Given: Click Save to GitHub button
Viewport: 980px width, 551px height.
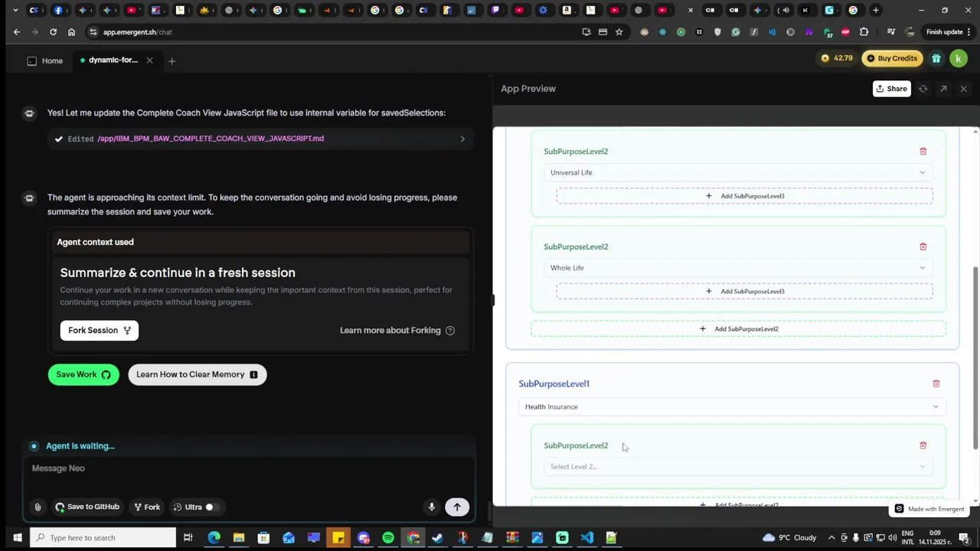Looking at the screenshot, I should pyautogui.click(x=87, y=507).
